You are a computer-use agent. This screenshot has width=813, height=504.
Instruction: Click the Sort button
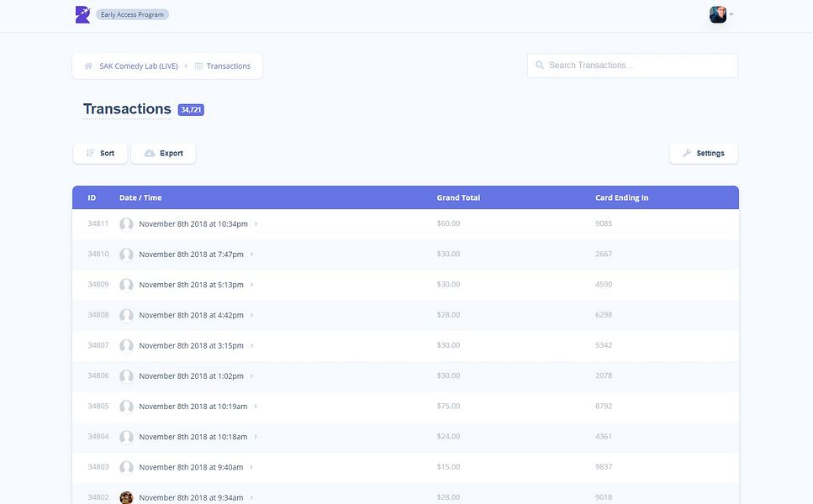100,154
